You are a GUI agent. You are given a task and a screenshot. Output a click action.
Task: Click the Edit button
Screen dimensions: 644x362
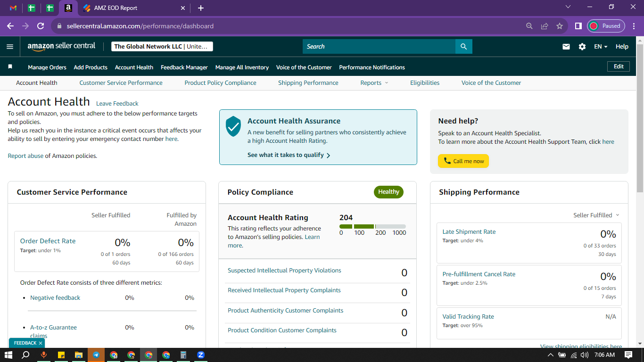coord(619,66)
